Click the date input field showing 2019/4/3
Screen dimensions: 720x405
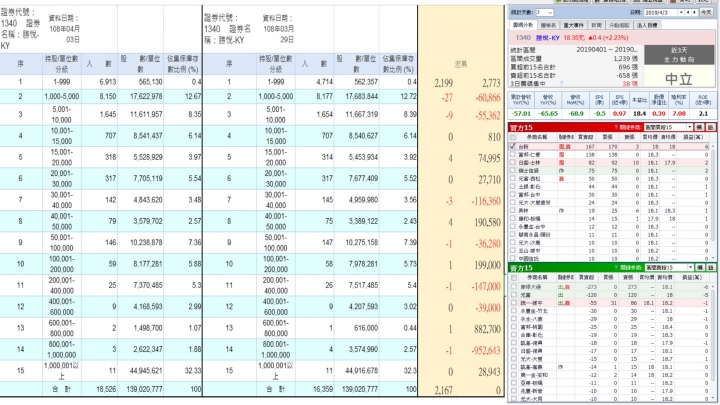pos(660,13)
